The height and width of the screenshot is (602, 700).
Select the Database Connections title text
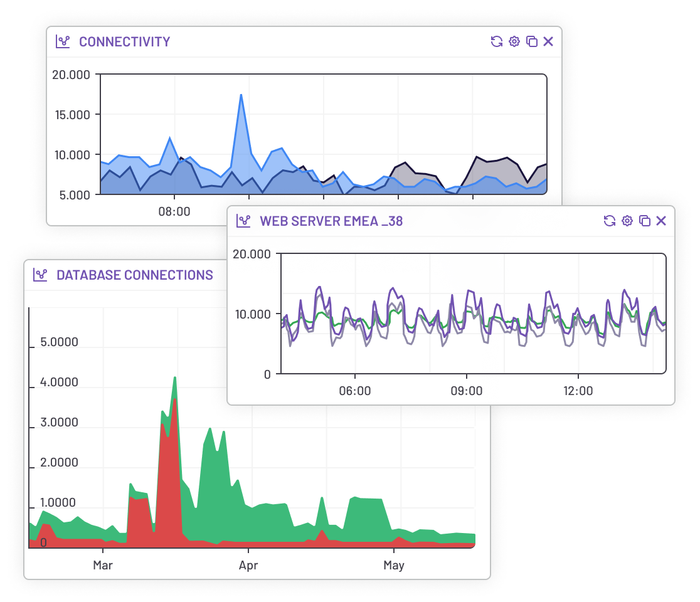point(134,275)
